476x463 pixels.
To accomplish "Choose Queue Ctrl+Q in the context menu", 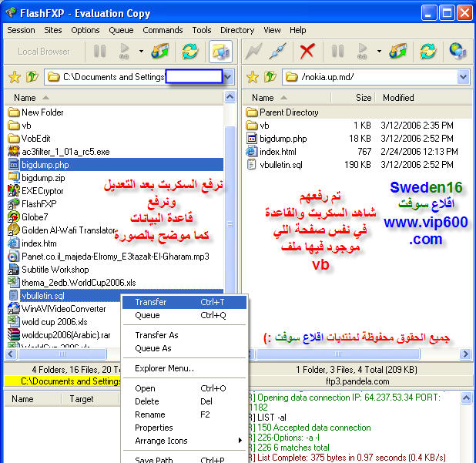I will [185, 315].
